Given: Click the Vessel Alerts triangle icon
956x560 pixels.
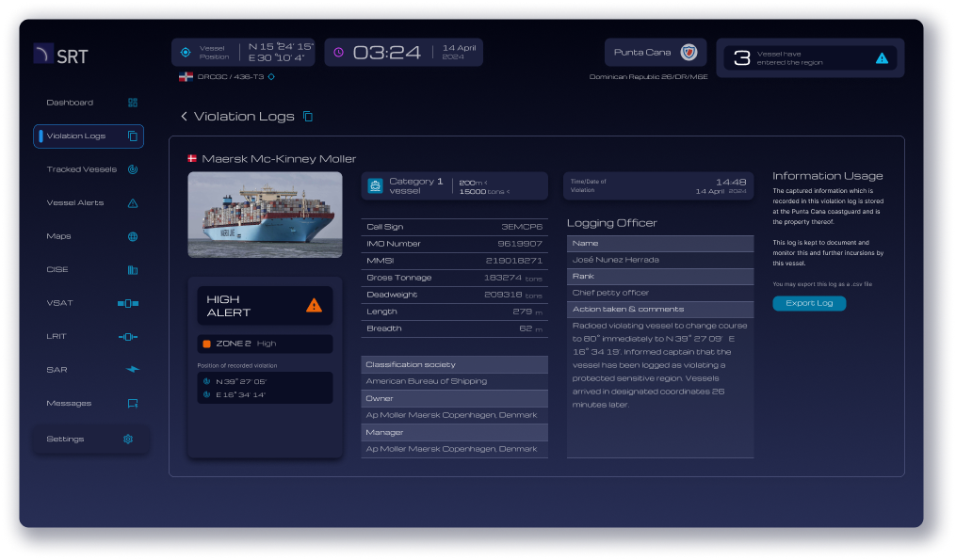Looking at the screenshot, I should [133, 203].
